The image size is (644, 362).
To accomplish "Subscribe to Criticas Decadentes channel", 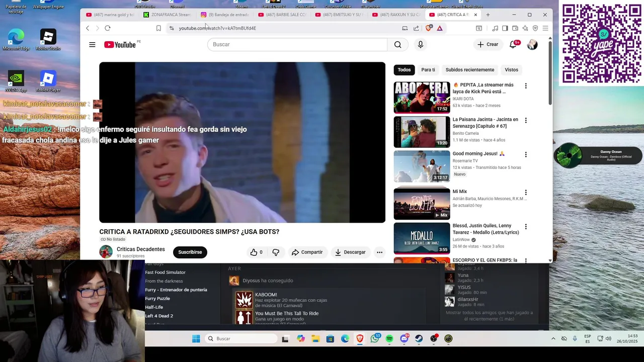I will [190, 252].
